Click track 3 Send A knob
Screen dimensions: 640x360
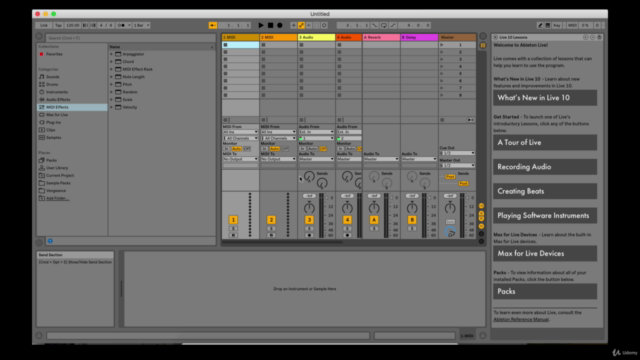(x=309, y=177)
